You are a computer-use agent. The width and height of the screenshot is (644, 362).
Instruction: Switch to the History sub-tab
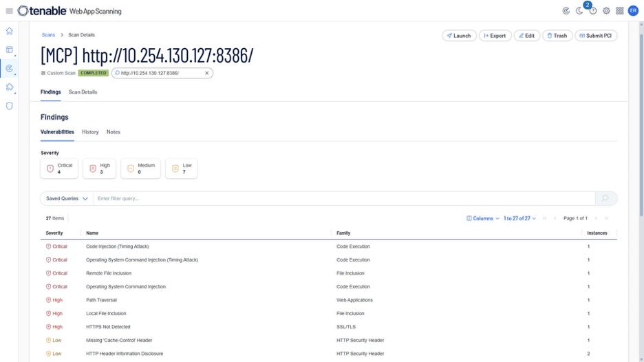click(90, 132)
